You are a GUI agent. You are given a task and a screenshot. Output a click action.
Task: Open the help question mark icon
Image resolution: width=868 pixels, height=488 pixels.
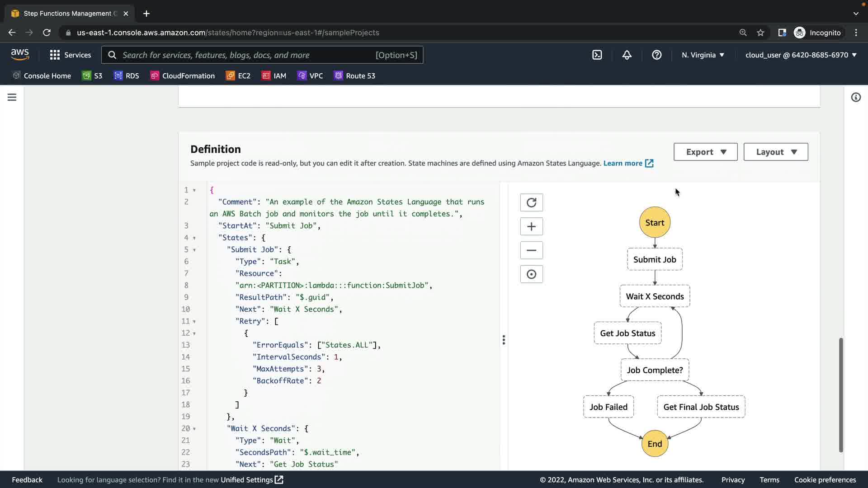click(656, 55)
